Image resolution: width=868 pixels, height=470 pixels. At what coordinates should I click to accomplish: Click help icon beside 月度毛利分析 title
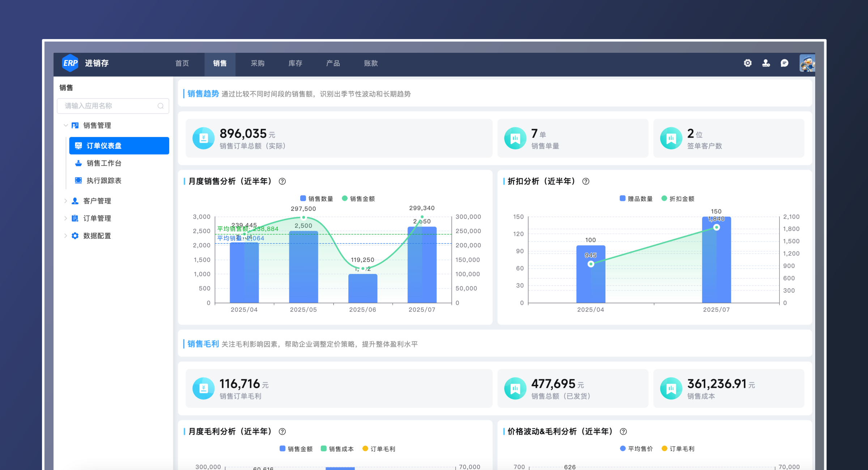coord(282,432)
